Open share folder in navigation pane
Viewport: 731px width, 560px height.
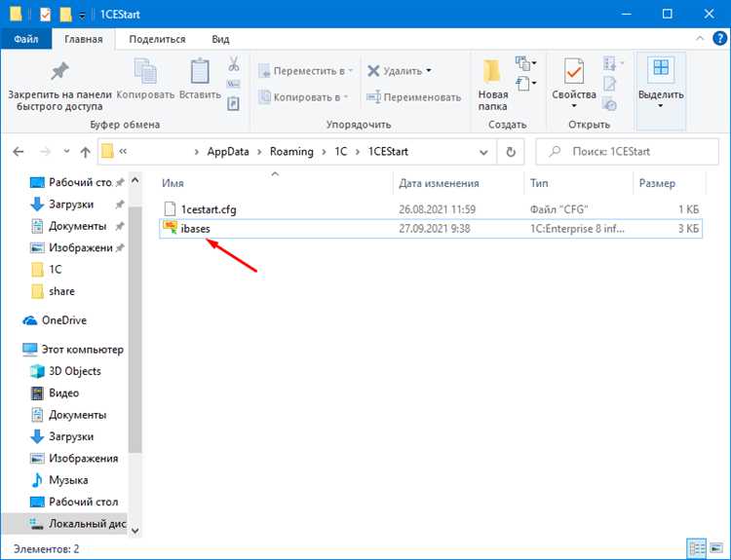(54, 291)
